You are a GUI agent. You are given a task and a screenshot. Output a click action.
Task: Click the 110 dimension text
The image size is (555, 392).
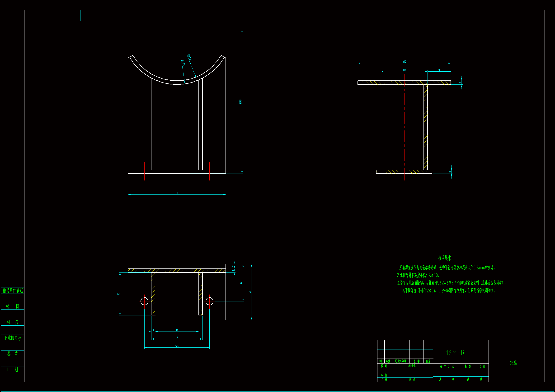click(x=177, y=337)
